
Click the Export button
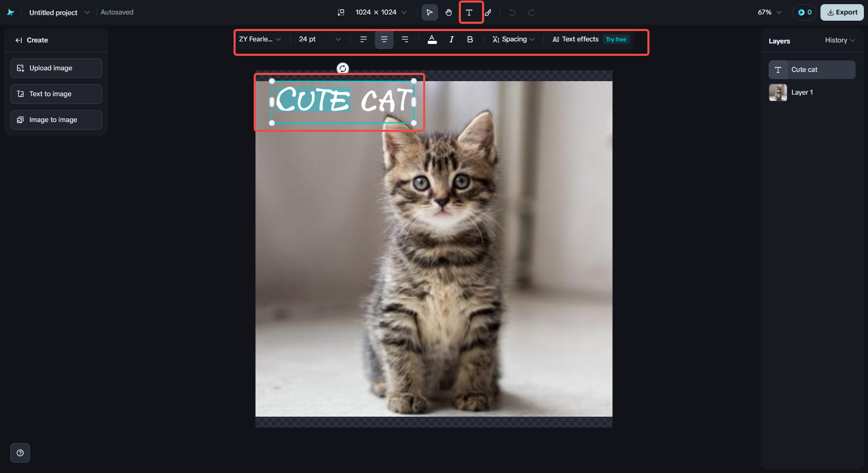click(842, 12)
